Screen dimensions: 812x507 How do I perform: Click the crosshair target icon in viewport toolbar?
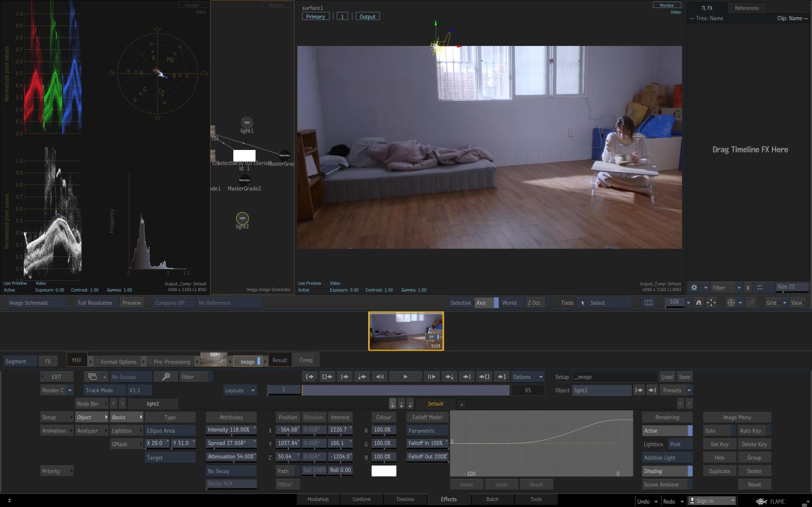(731, 302)
